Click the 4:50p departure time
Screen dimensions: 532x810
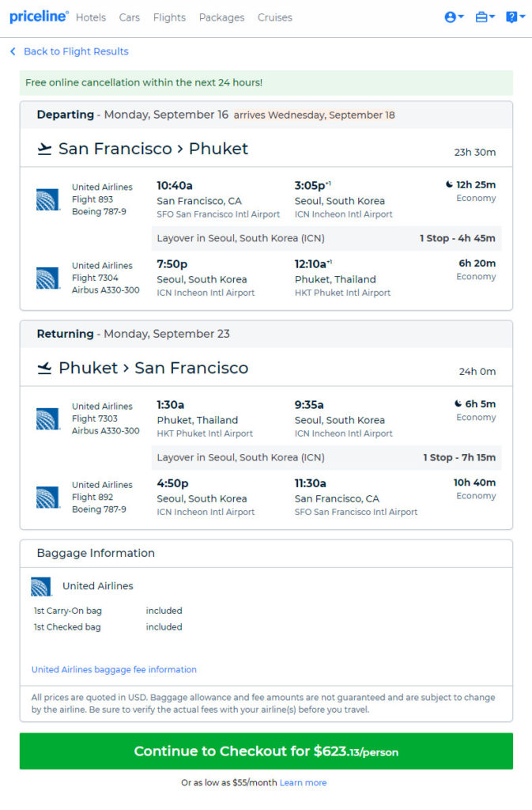pyautogui.click(x=172, y=483)
